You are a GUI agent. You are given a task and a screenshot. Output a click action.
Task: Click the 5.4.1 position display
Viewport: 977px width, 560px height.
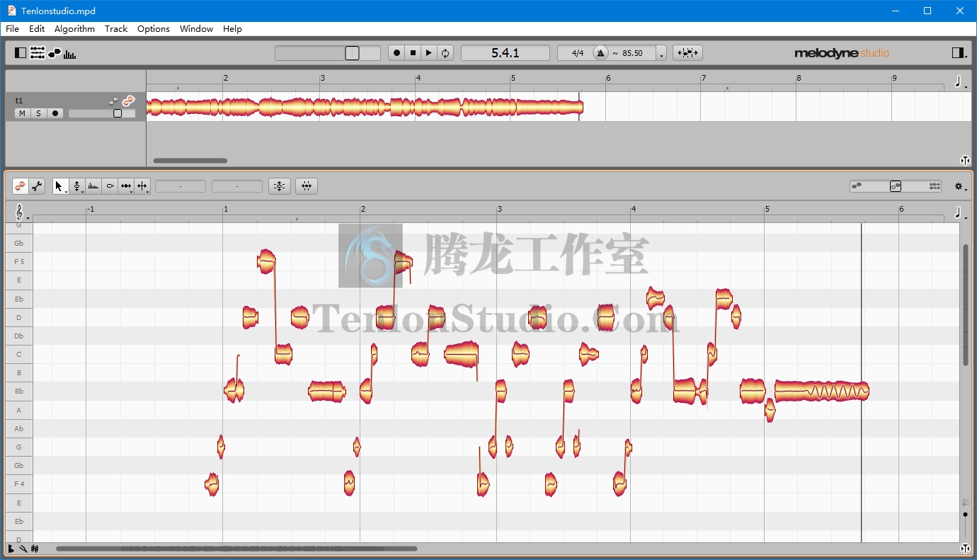pos(505,53)
